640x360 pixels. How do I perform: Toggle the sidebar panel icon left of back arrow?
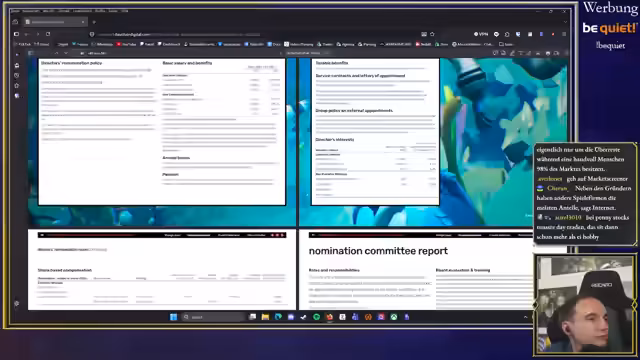[16, 34]
